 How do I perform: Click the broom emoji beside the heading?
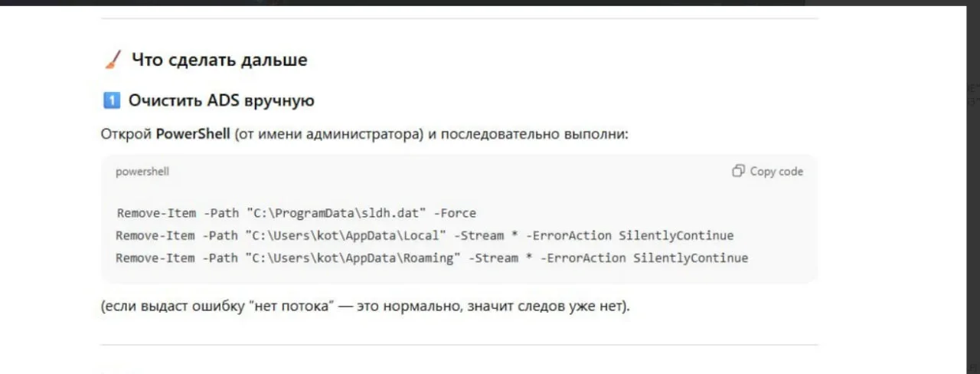112,60
